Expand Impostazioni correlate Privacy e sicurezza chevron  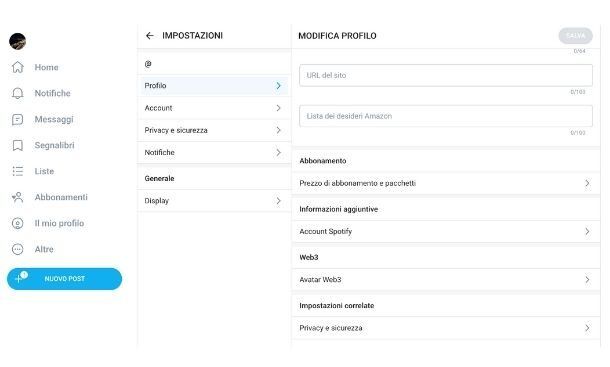pyautogui.click(x=587, y=328)
